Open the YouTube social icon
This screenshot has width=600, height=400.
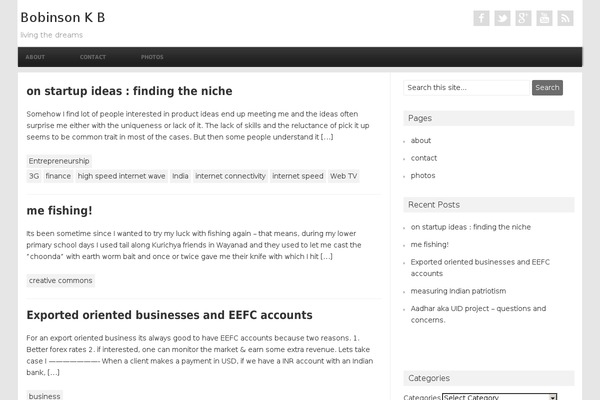tap(544, 18)
